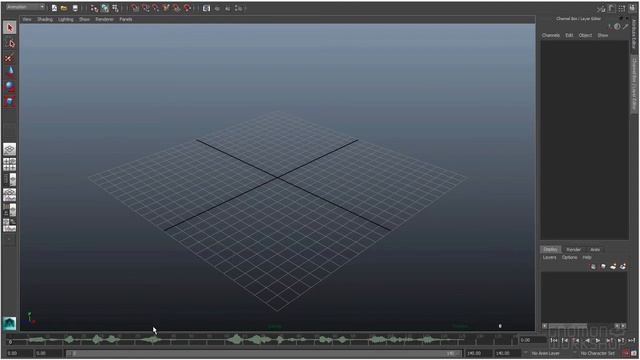Switch to single perspective view layout
640x360 pixels.
pyautogui.click(x=10, y=149)
